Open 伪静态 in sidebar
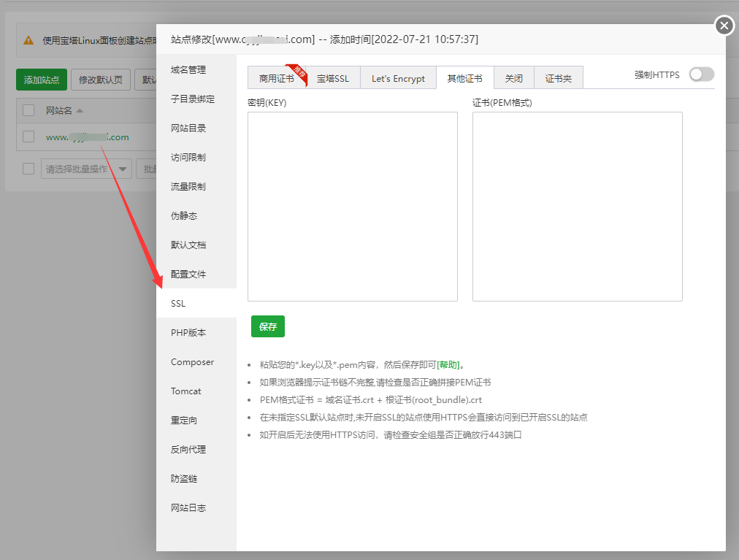The image size is (739, 560). click(196, 216)
